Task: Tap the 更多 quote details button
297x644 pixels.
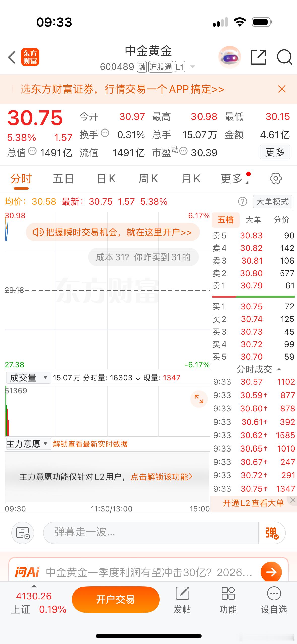Action: (x=275, y=152)
